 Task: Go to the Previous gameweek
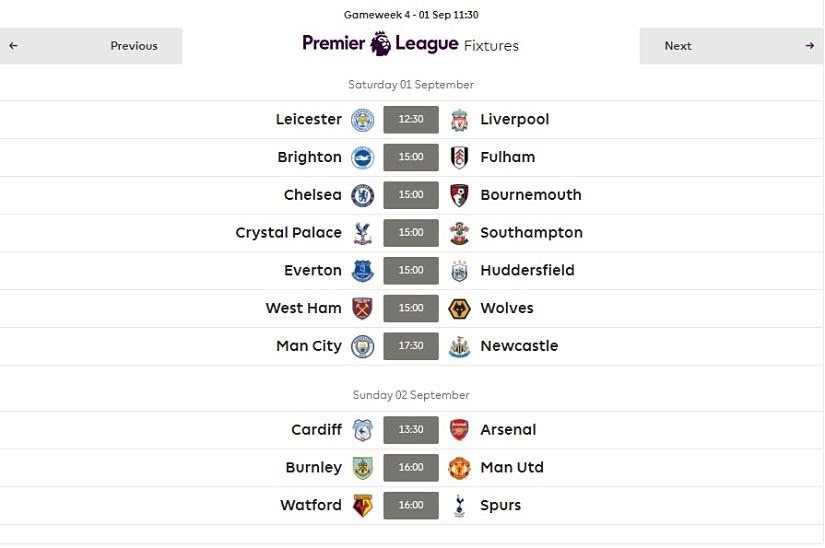91,46
